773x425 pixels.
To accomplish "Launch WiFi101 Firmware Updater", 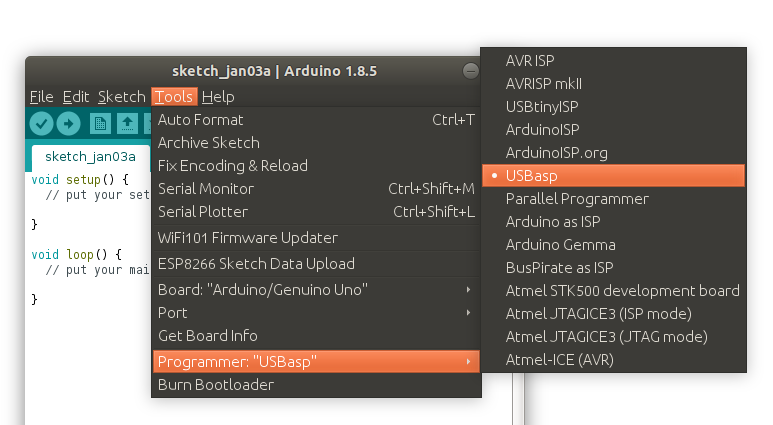I will pos(316,238).
